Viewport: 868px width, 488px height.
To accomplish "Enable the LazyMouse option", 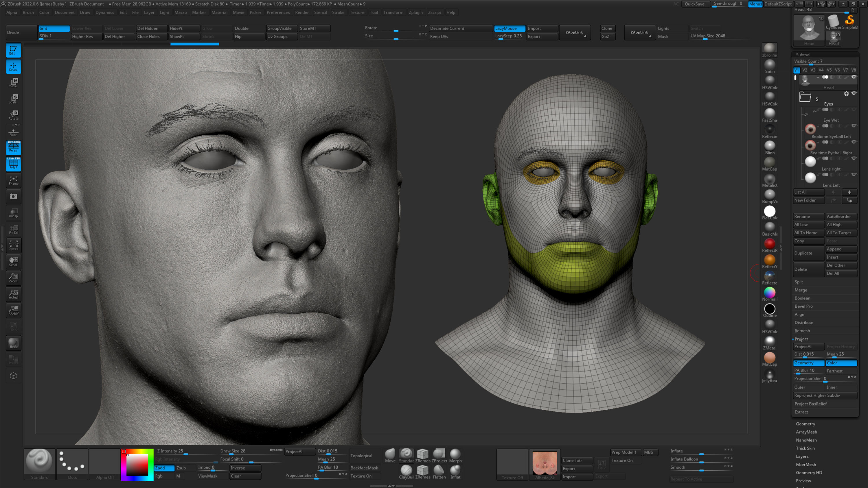I will (x=509, y=28).
